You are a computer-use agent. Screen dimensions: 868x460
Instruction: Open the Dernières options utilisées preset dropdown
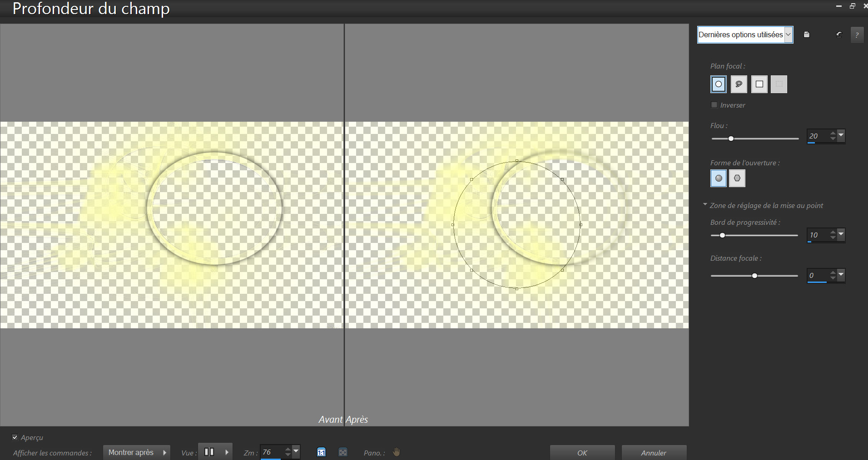745,35
